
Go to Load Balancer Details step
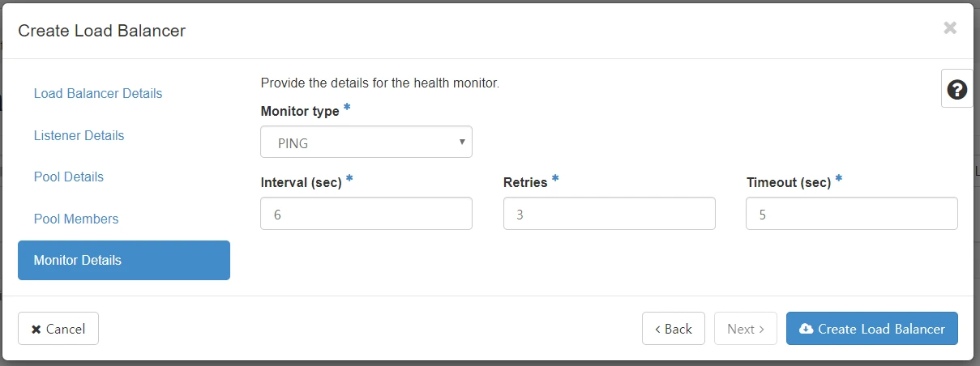coord(98,94)
